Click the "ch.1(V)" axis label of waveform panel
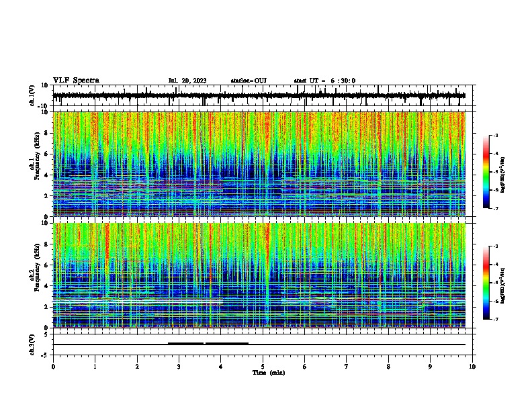Viewport: 532px width, 411px height. click(32, 95)
